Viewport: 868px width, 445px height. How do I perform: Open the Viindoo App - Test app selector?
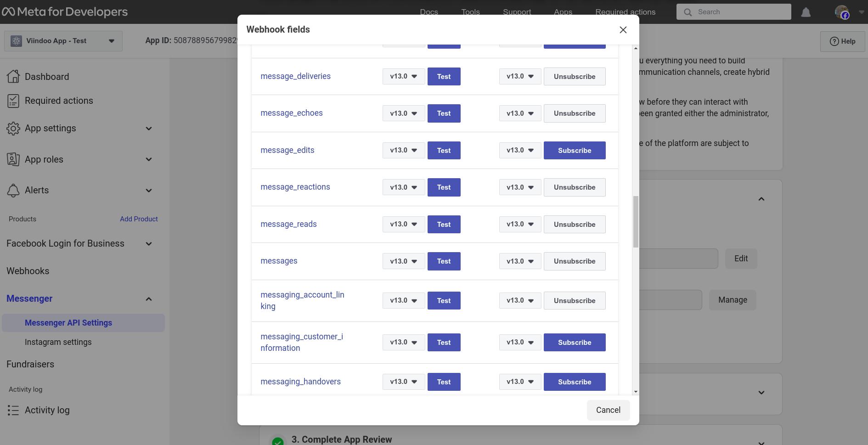[x=63, y=41]
